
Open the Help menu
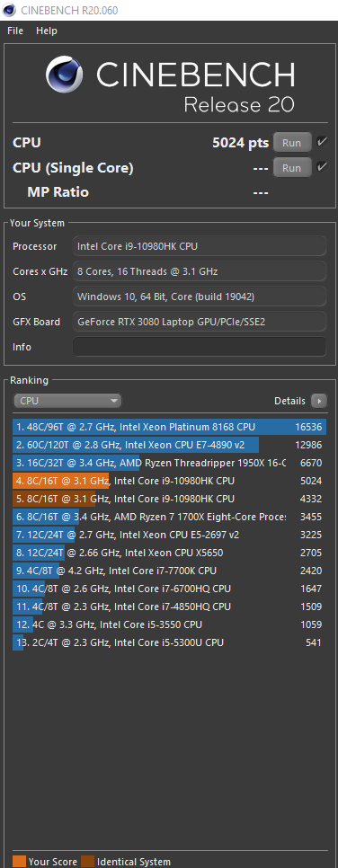[x=47, y=31]
